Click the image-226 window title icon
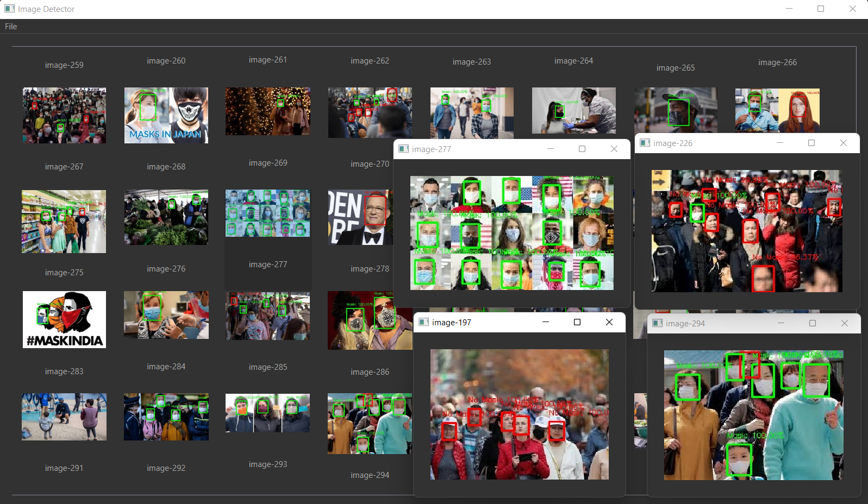This screenshot has width=868, height=504. [645, 143]
